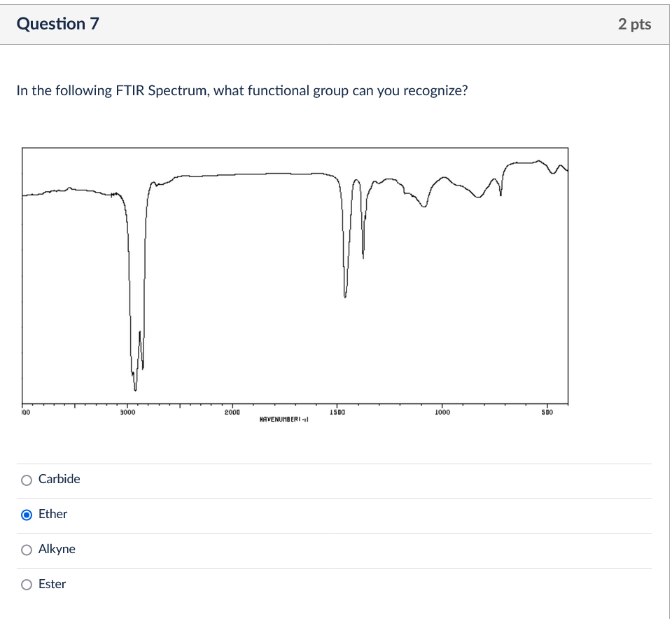Click the WAVENUMBER axis label
Image resolution: width=672 pixels, height=619 pixels.
pyautogui.click(x=283, y=420)
